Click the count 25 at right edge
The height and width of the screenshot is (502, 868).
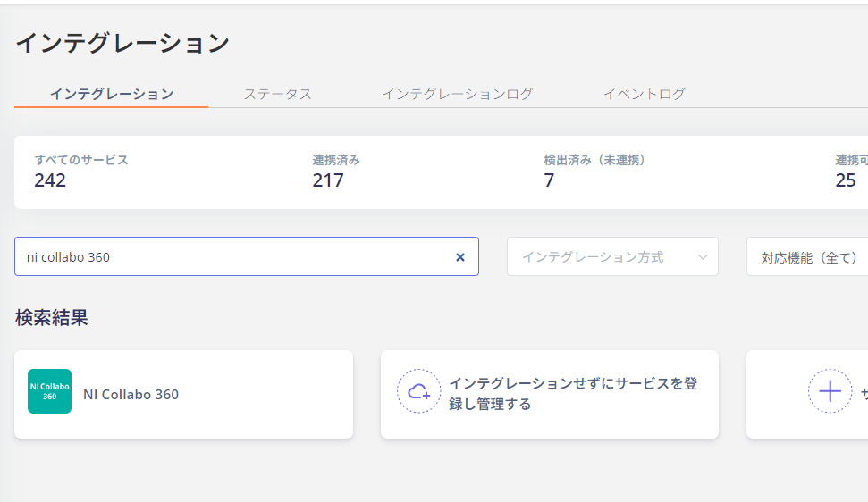click(846, 180)
